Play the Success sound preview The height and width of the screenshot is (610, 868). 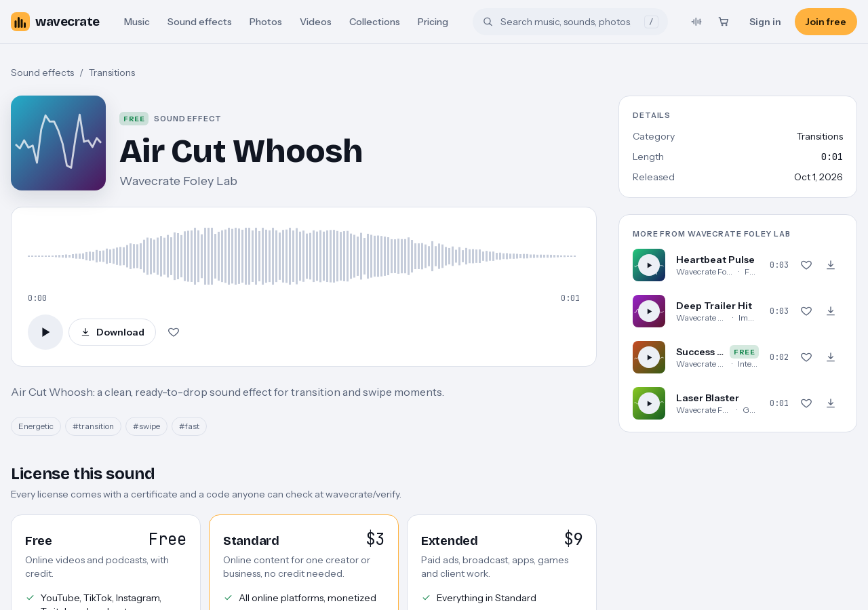pyautogui.click(x=649, y=357)
